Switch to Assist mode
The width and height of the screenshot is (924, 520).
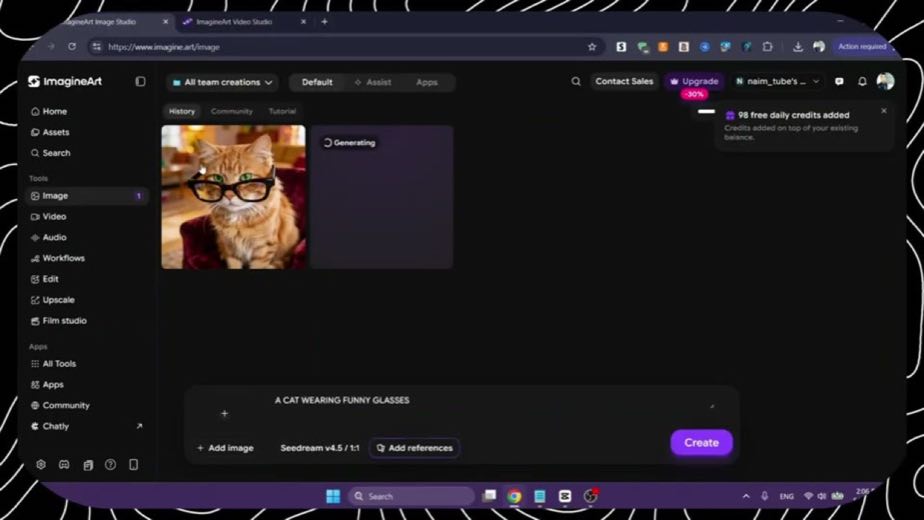[x=373, y=83]
